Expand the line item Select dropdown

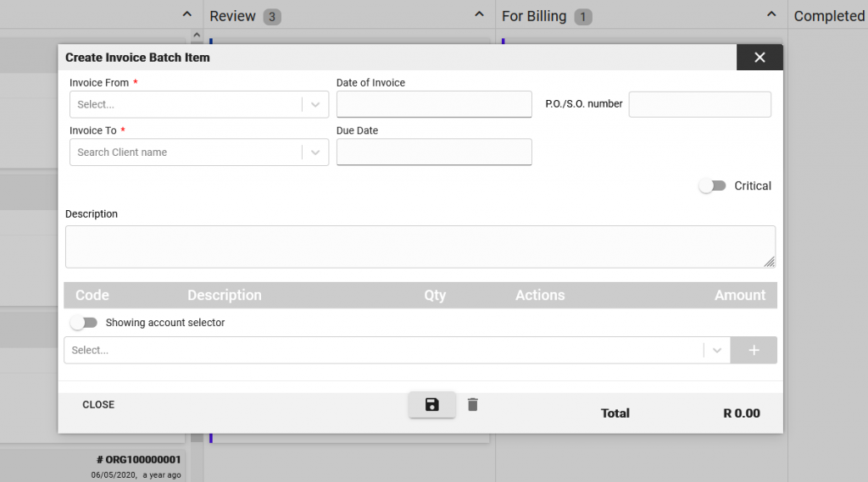point(397,351)
